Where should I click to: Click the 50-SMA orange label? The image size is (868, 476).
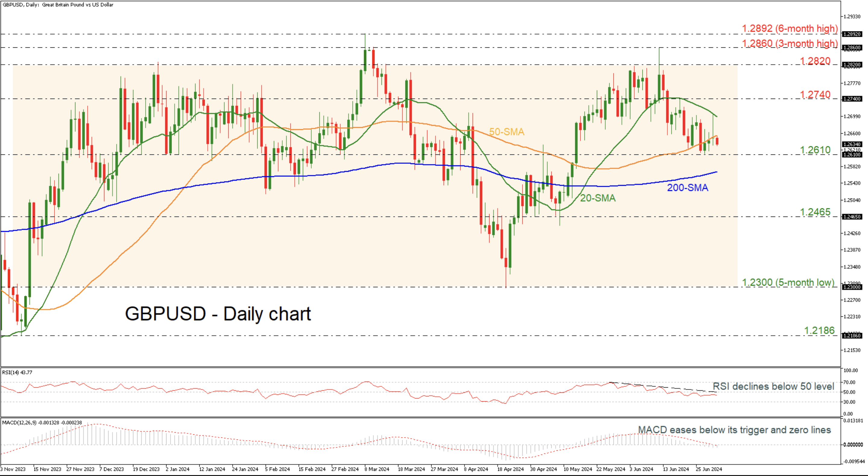click(506, 132)
